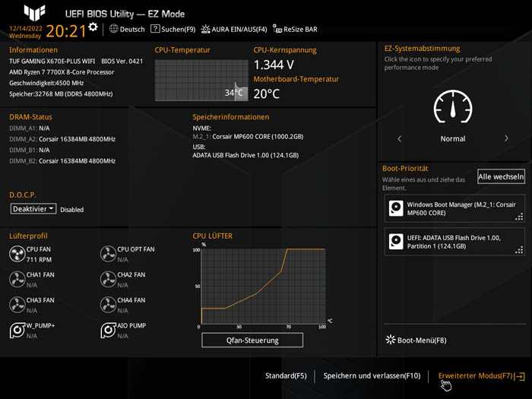This screenshot has width=532, height=399.
Task: Open the time settings gear icon
Action: click(93, 27)
